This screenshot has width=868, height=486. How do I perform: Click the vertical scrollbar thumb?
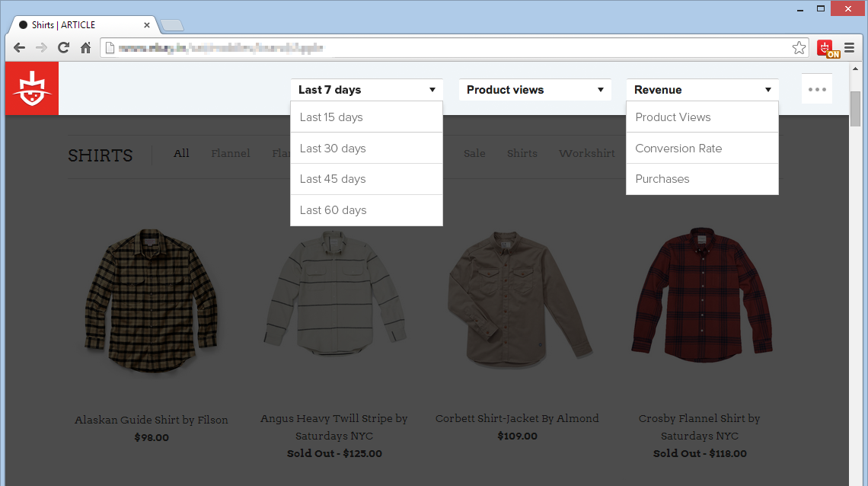click(x=855, y=108)
